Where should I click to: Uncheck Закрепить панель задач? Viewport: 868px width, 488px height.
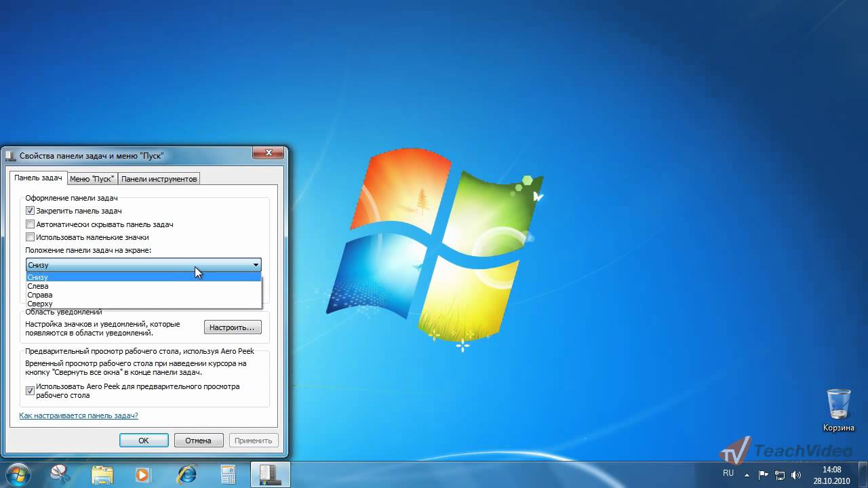30,211
